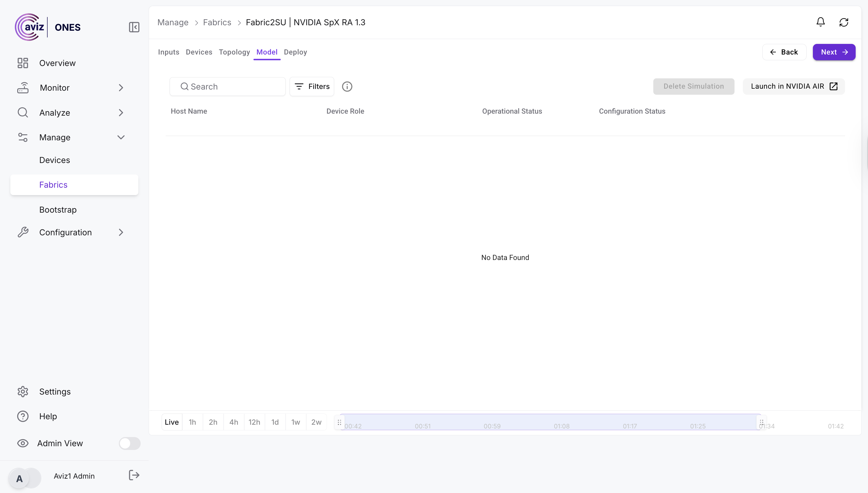Go to Overview dashboard icon
Image resolution: width=868 pixels, height=493 pixels.
pyautogui.click(x=23, y=63)
